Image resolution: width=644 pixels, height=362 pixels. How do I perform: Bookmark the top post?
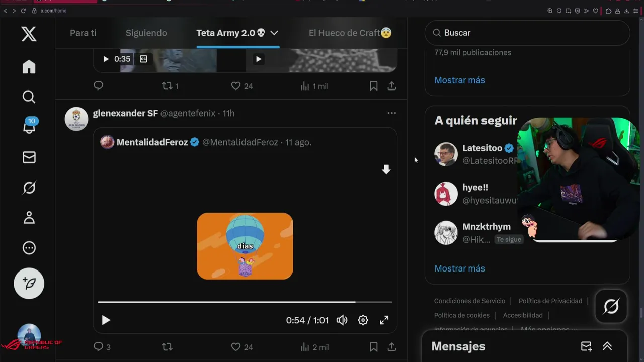pos(373,86)
